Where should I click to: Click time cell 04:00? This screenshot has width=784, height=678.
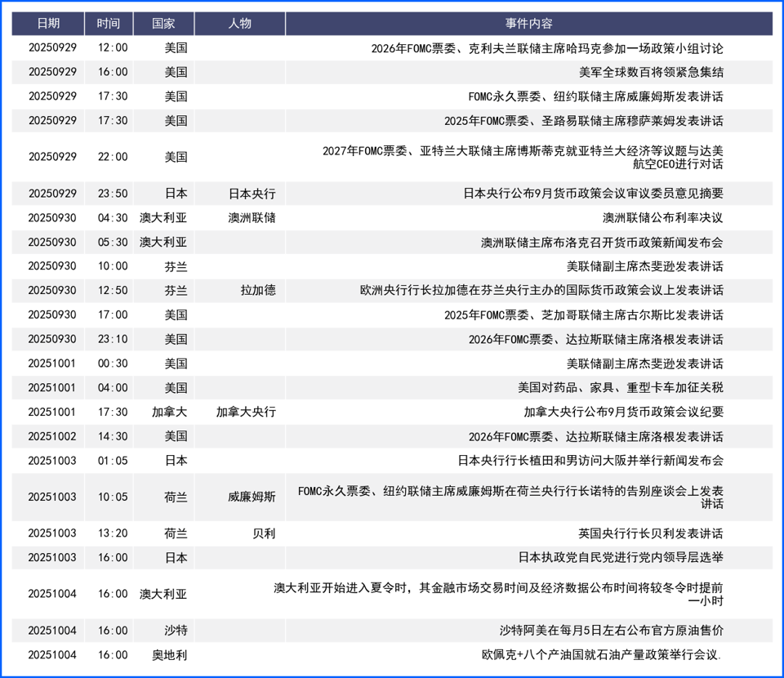coord(113,388)
